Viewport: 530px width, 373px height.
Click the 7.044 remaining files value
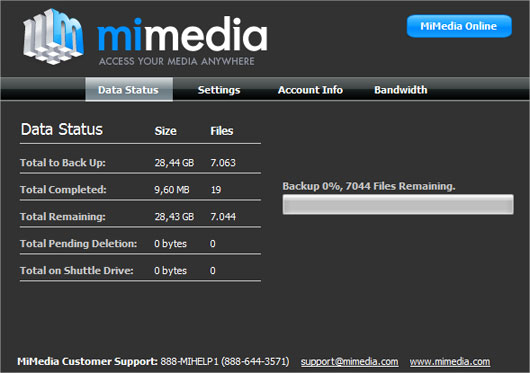pos(223,217)
